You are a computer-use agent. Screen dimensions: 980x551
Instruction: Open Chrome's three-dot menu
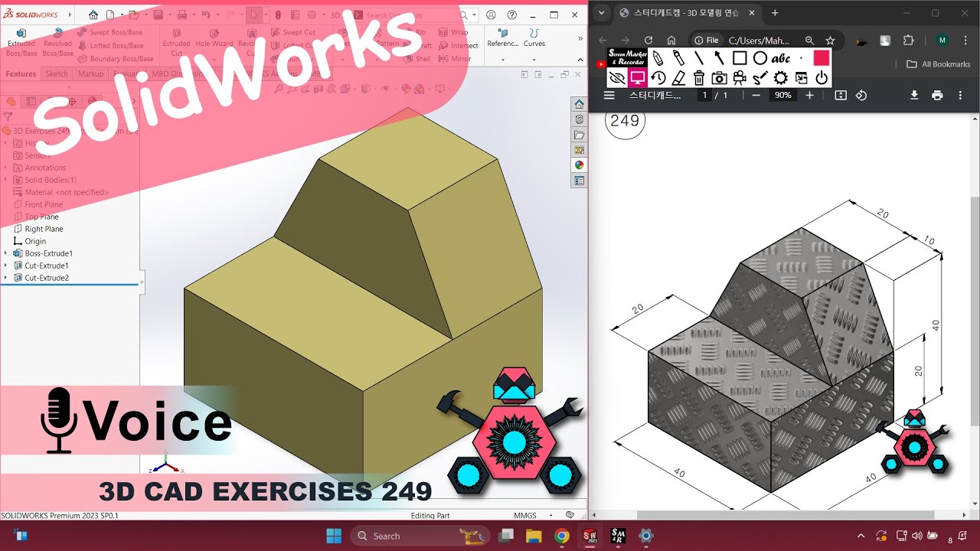point(965,41)
